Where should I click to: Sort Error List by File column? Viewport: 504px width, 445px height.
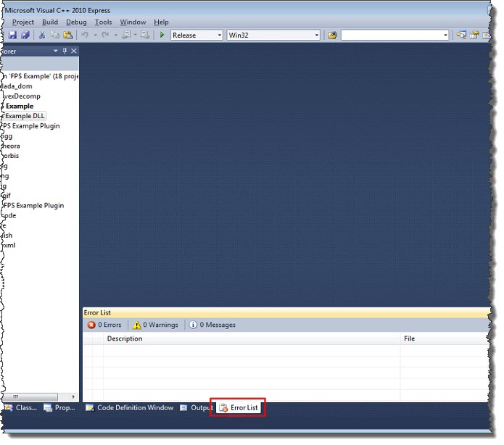coord(445,338)
